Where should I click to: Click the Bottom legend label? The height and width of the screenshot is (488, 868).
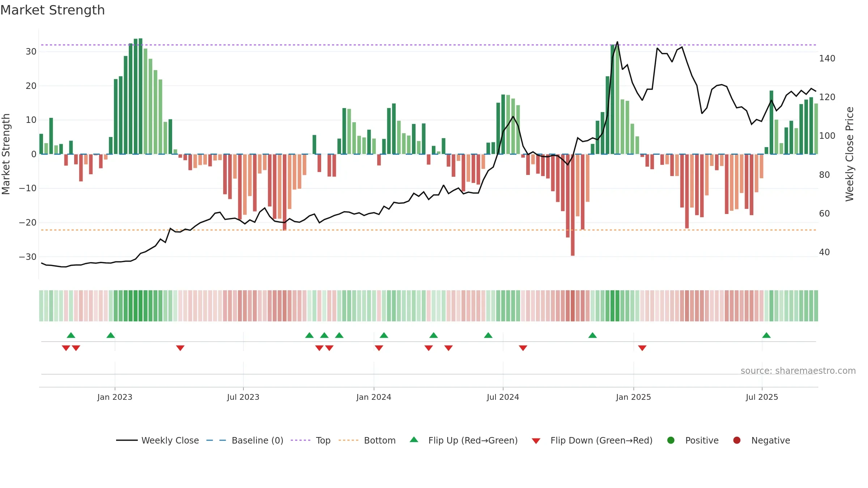380,440
